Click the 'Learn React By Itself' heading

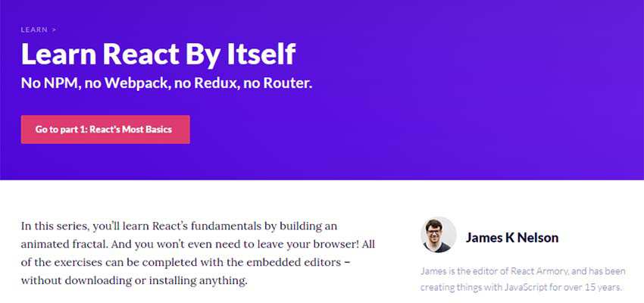(158, 55)
